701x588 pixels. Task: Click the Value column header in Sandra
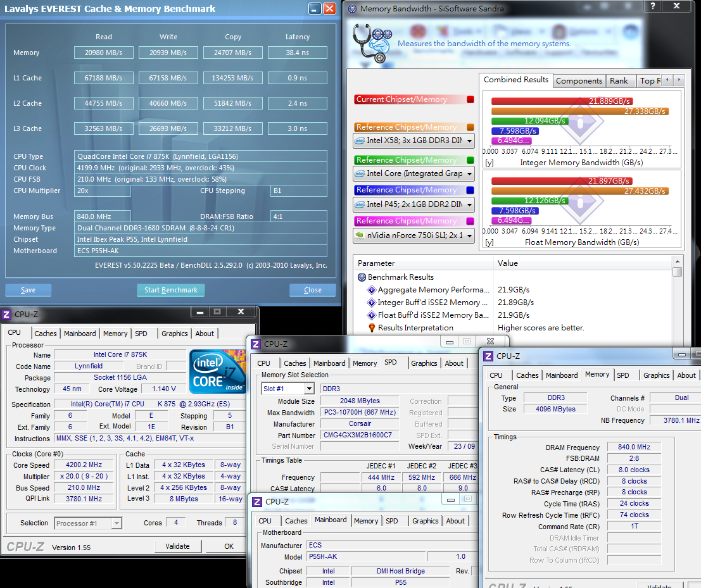tap(583, 263)
